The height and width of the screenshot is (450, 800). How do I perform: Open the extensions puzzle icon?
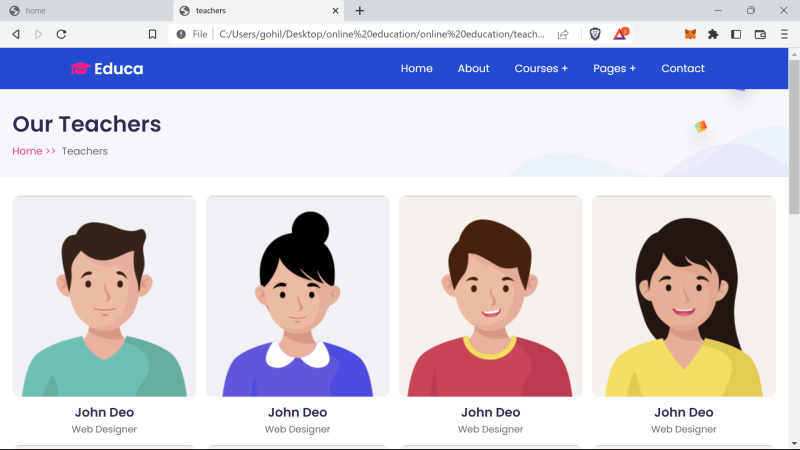coord(713,34)
